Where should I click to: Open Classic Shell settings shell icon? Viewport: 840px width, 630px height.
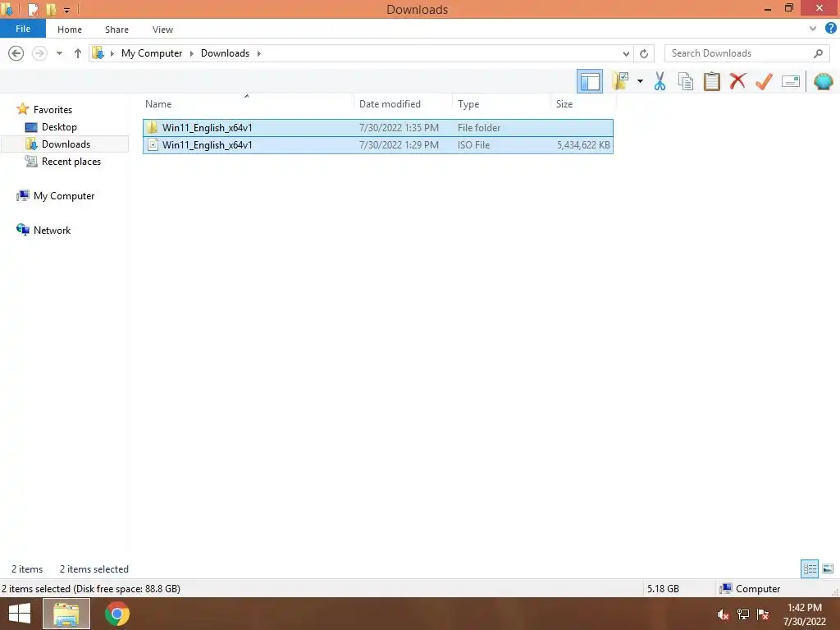click(823, 81)
